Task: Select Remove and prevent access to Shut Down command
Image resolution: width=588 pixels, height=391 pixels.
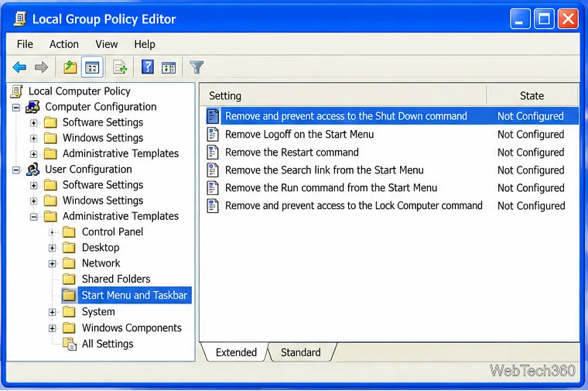Action: point(346,116)
